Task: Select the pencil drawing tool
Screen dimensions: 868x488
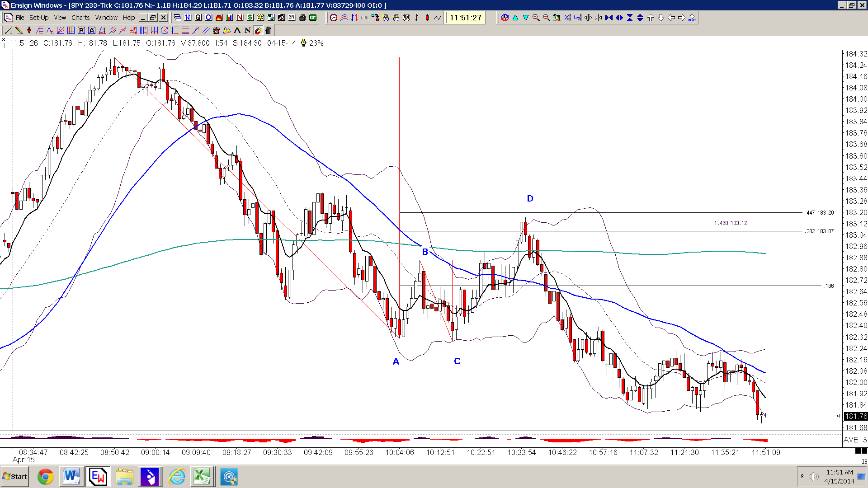Action: [x=19, y=30]
